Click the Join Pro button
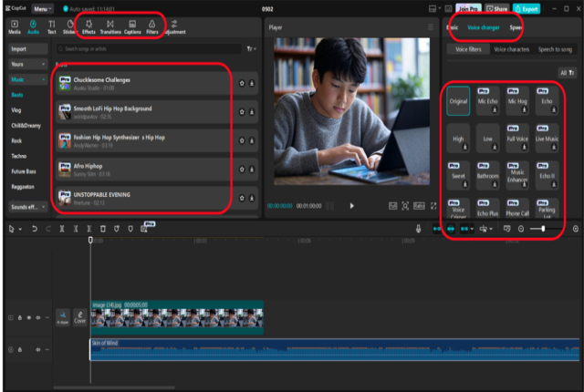The height and width of the screenshot is (392, 584). click(x=468, y=8)
